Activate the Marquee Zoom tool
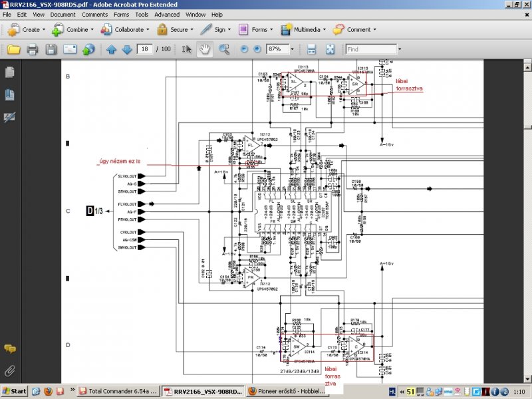The height and width of the screenshot is (399, 532). [224, 49]
